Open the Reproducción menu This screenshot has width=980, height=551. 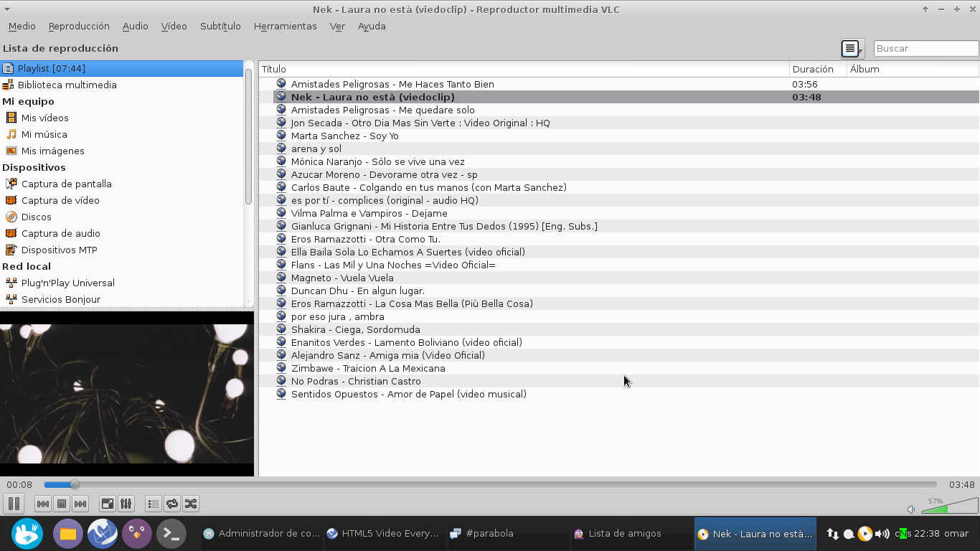click(x=79, y=26)
